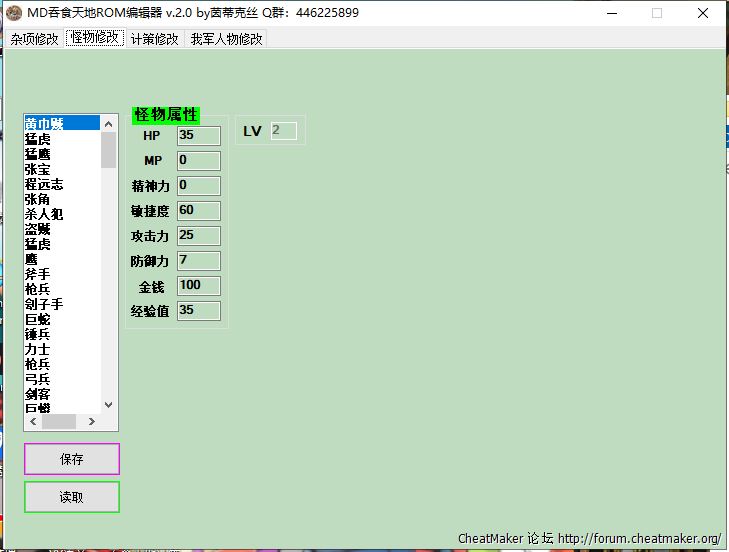Click the HP value field
This screenshot has height=552, width=729.
tap(198, 135)
